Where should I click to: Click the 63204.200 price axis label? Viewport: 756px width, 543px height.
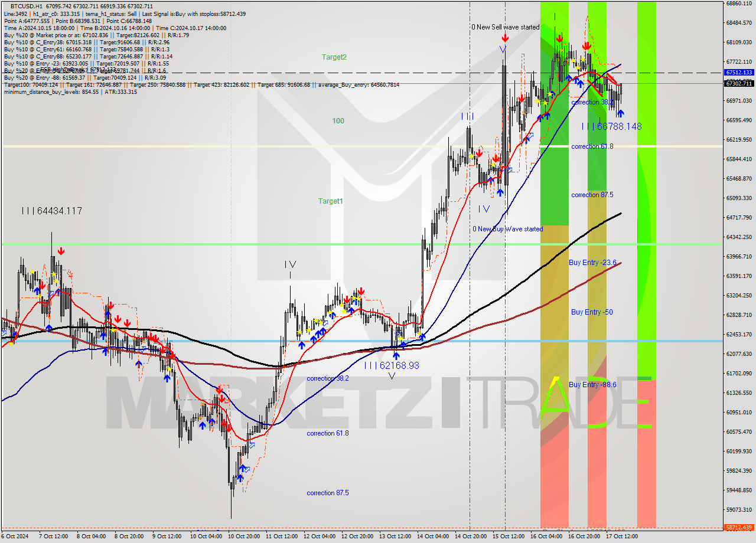point(739,296)
